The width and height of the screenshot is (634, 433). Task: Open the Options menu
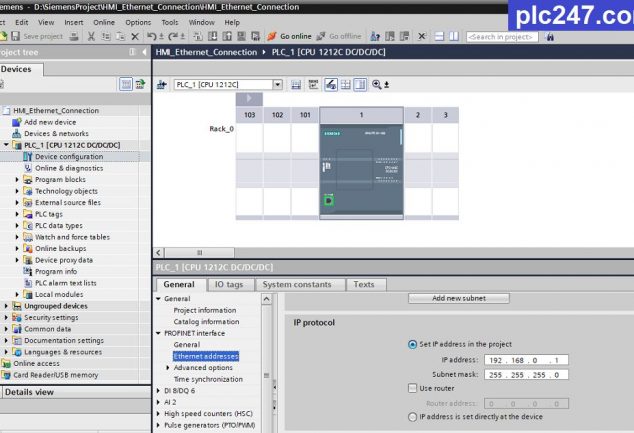138,22
